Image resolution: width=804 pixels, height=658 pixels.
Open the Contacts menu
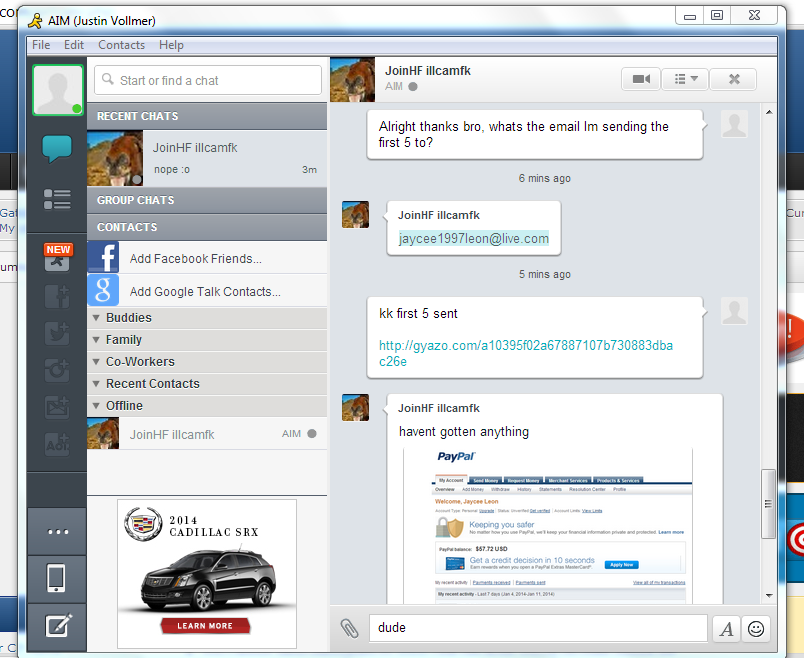pos(122,45)
